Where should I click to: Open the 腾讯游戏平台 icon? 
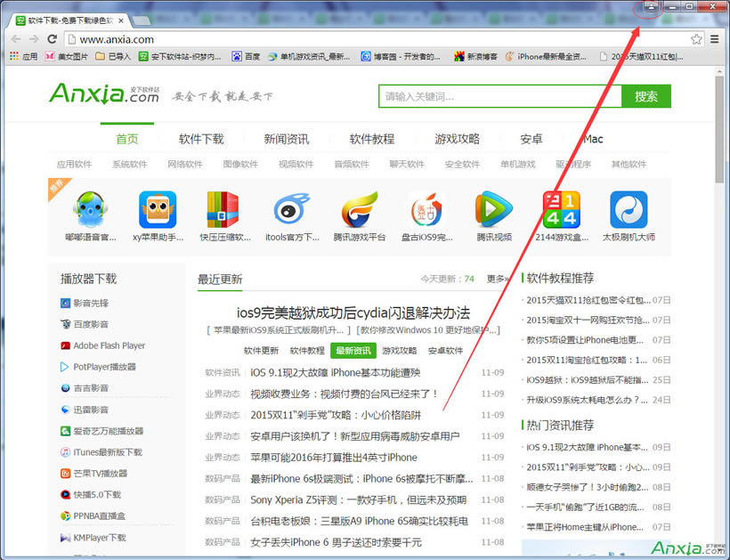point(360,210)
